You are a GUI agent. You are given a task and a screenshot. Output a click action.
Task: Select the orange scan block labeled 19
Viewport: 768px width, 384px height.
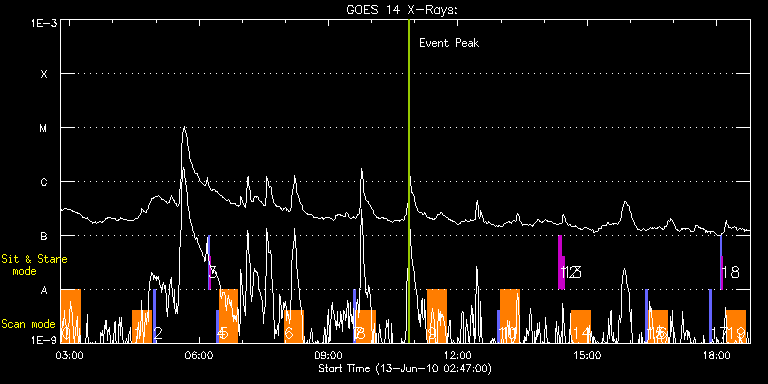(x=736, y=326)
